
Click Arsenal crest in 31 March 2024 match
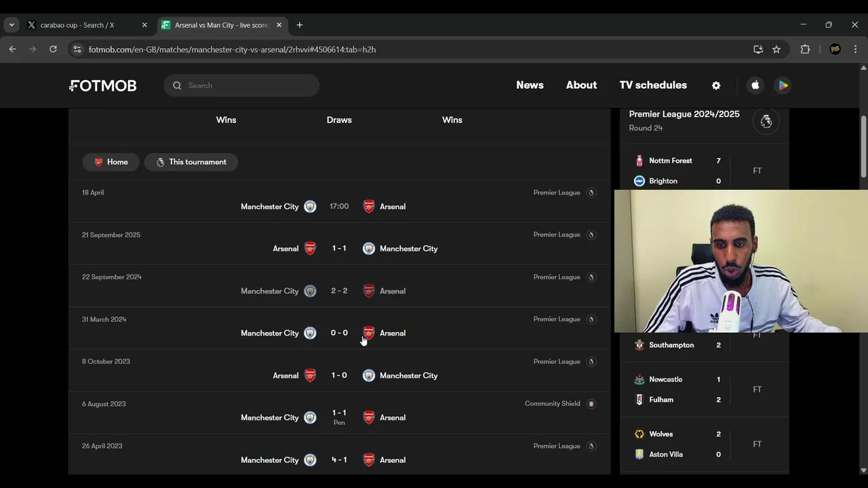pos(369,333)
